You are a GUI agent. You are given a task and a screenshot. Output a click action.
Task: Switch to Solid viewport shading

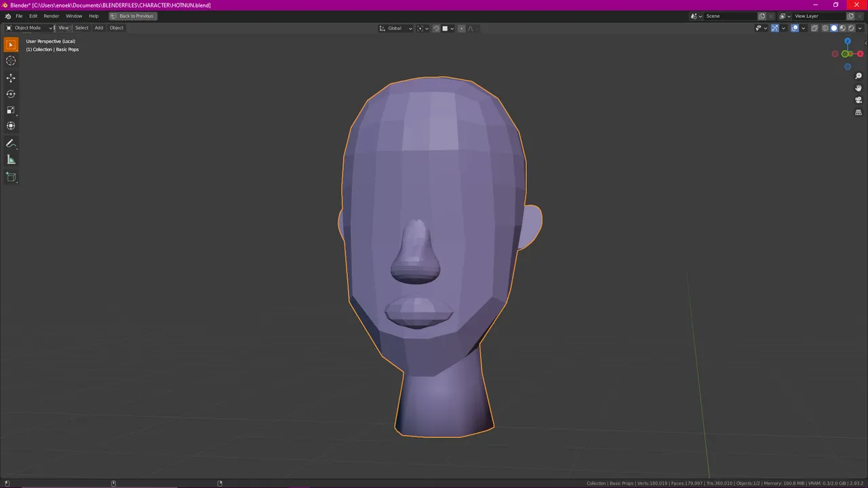click(x=834, y=28)
